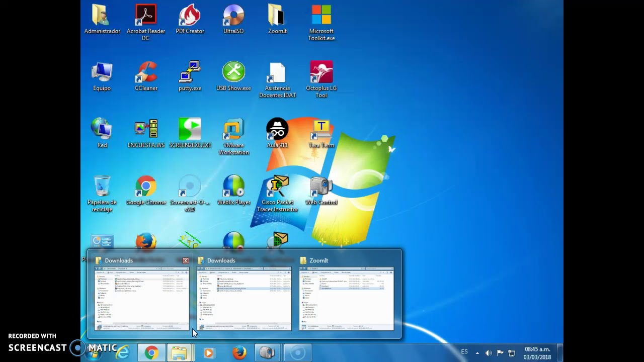Screen dimensions: 644x362
Task: Select the Microsoft Toolkit.exe icon
Action: pyautogui.click(x=321, y=23)
